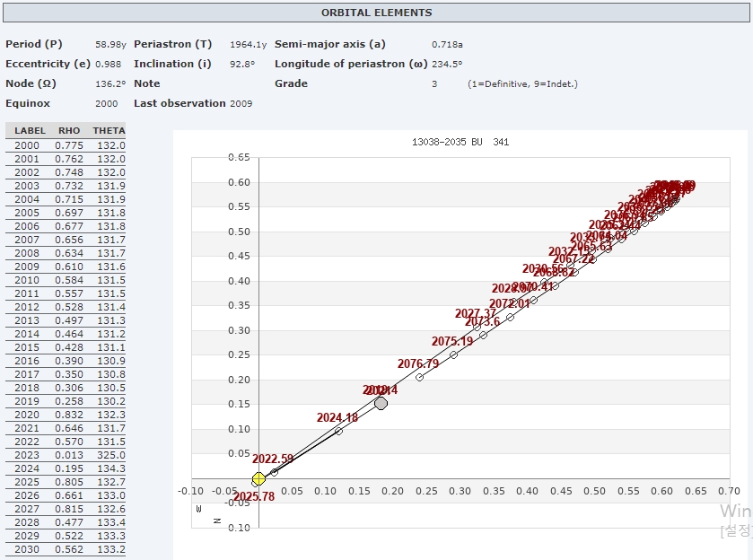Click the N/E orientation indicator below the plot
Image resolution: width=753 pixels, height=560 pixels.
207,514
